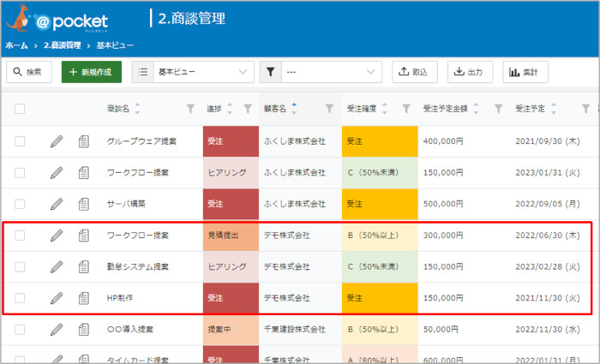Screen dimensions: 600x364
Task: Sort by 受注確度 using sort arrows
Action: pyautogui.click(x=385, y=109)
